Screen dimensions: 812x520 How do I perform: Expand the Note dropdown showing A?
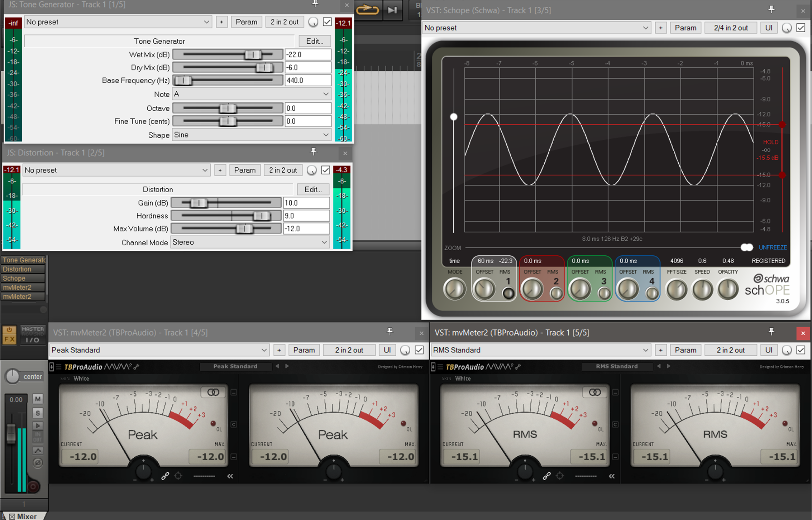click(251, 94)
